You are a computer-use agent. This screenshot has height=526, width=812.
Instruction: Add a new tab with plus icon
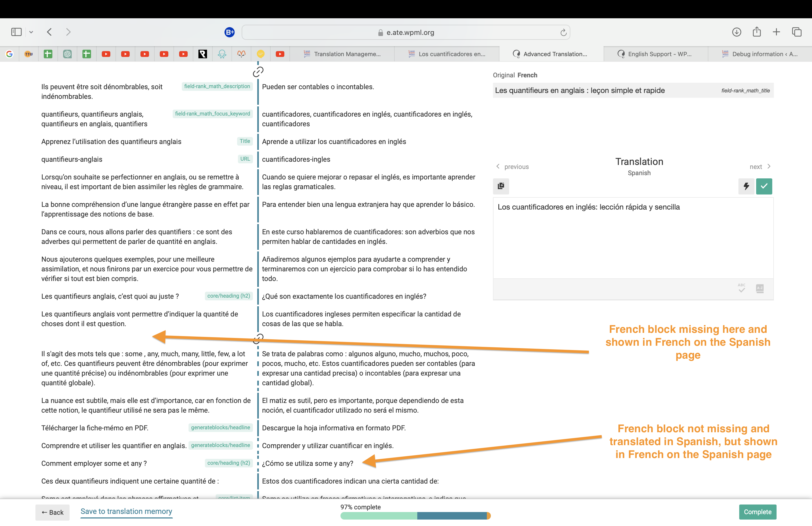(777, 32)
